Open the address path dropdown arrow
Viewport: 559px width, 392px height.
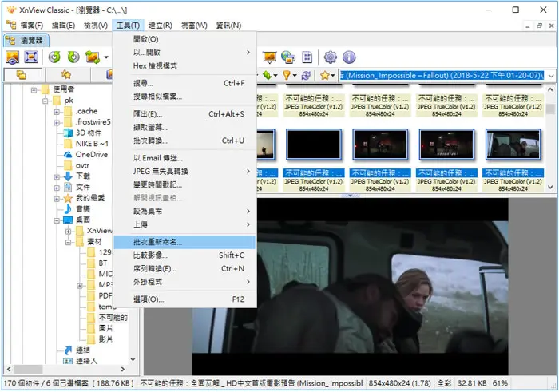(x=551, y=76)
